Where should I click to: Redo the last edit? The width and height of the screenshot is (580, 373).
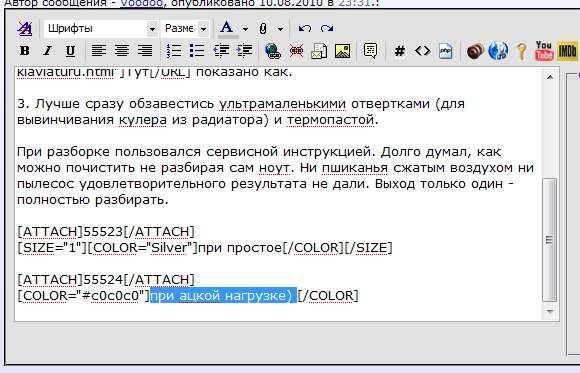click(327, 28)
